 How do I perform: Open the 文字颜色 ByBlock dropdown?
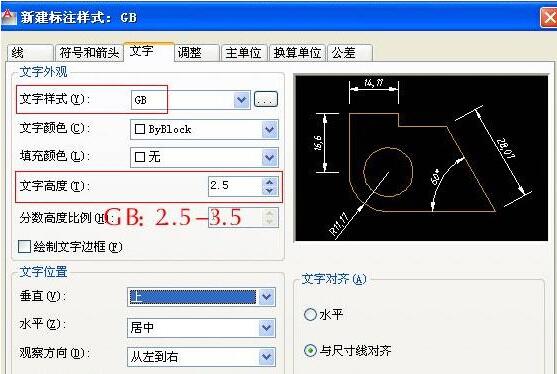pos(204,129)
